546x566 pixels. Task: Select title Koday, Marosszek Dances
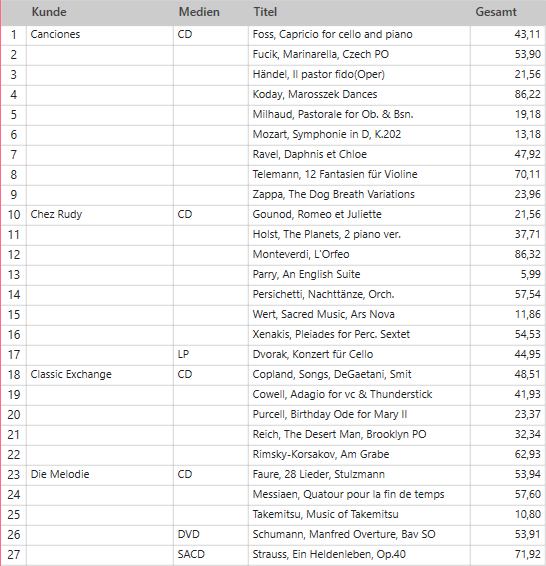click(x=359, y=95)
